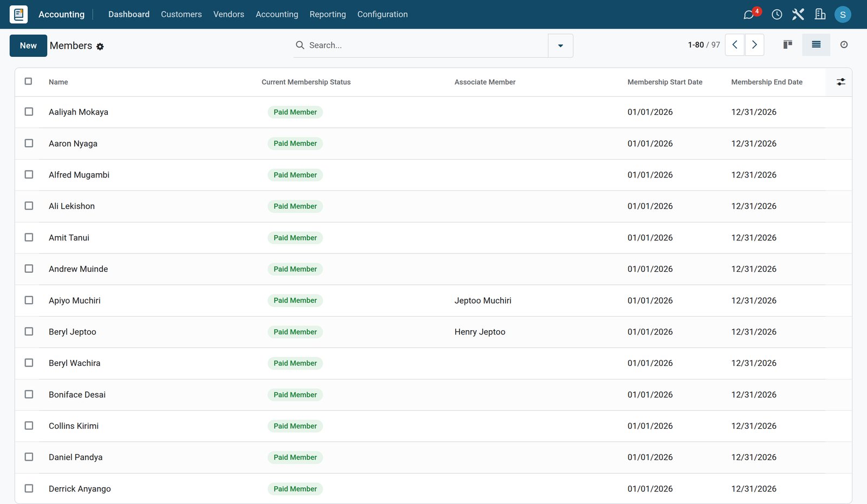Viewport: 867px width, 504px height.
Task: Click the New button
Action: point(28,45)
